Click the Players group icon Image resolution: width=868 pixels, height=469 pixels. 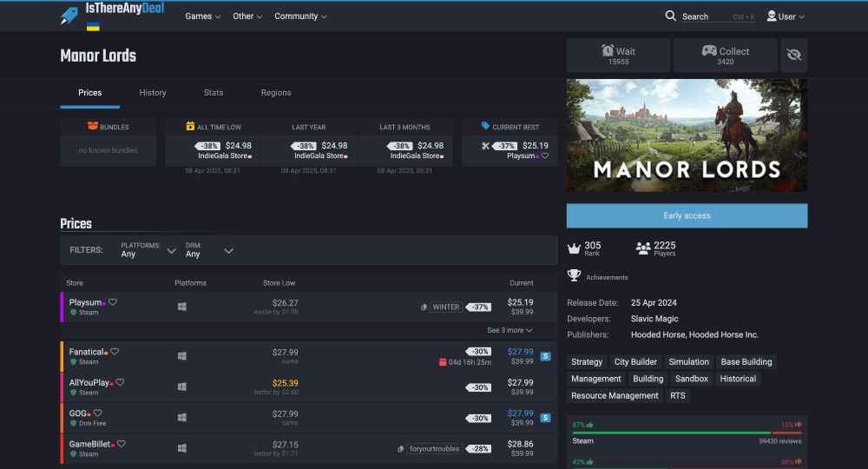[x=642, y=248]
